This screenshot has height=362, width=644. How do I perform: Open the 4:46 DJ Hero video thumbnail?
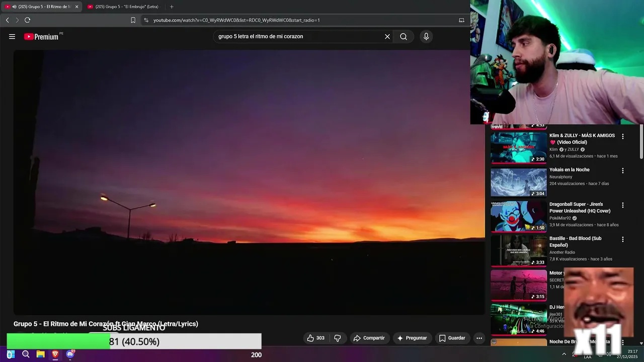(x=519, y=320)
